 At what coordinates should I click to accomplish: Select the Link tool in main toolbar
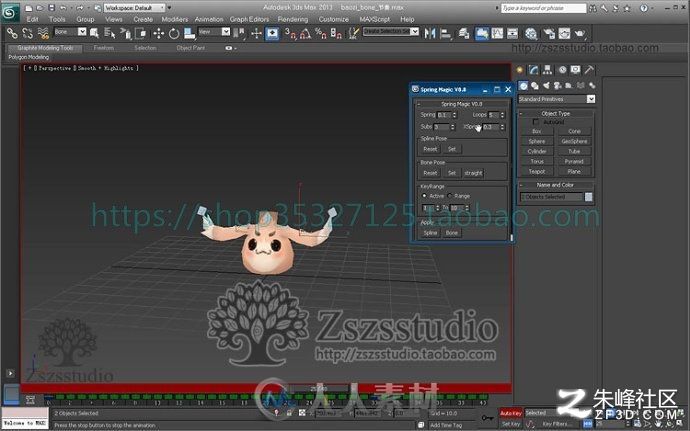[12, 33]
